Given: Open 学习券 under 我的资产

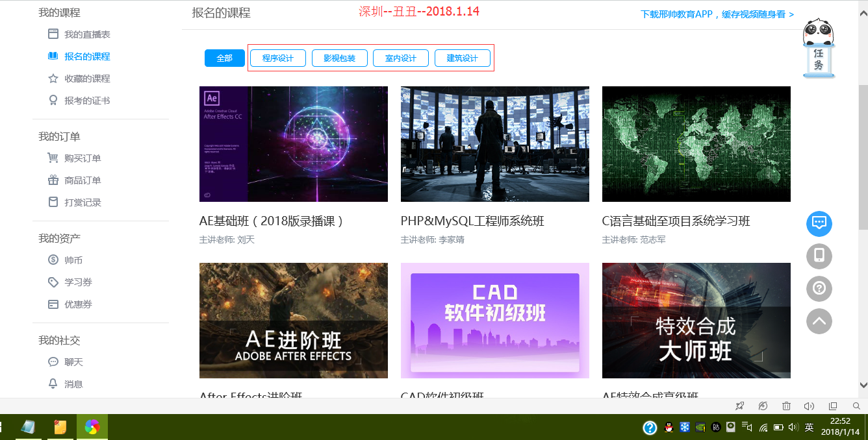Looking at the screenshot, I should (x=78, y=282).
